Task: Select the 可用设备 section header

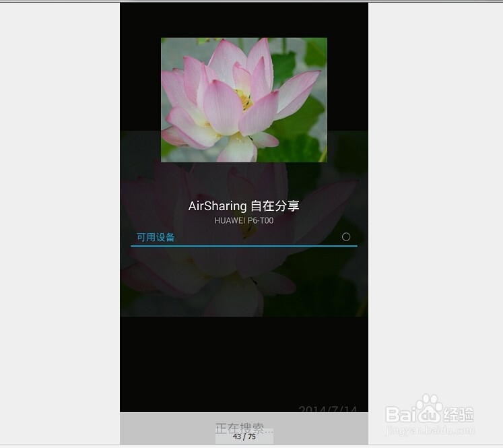Action: click(x=156, y=237)
